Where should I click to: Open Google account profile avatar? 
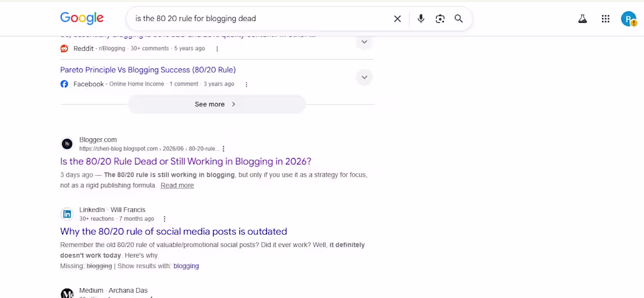point(628,19)
